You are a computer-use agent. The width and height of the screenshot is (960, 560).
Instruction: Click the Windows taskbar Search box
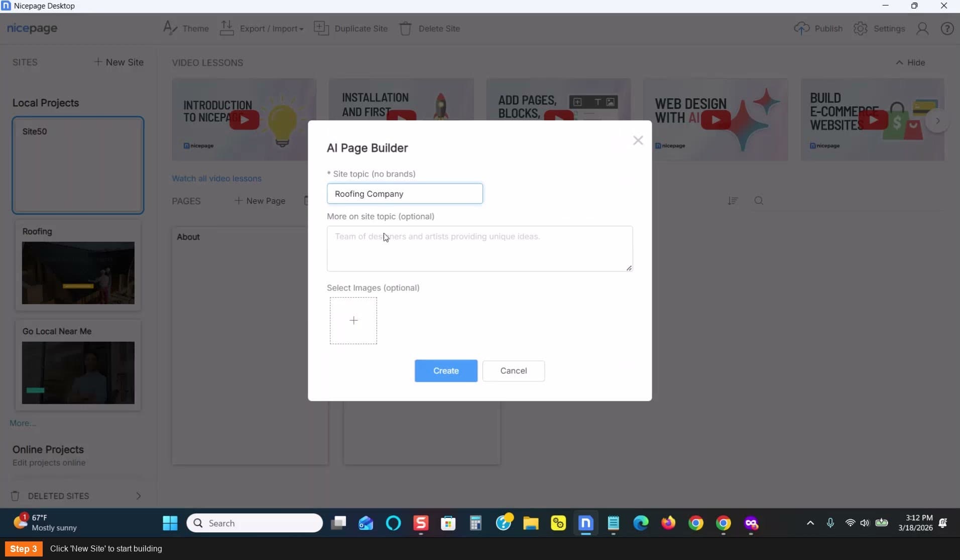(x=255, y=523)
